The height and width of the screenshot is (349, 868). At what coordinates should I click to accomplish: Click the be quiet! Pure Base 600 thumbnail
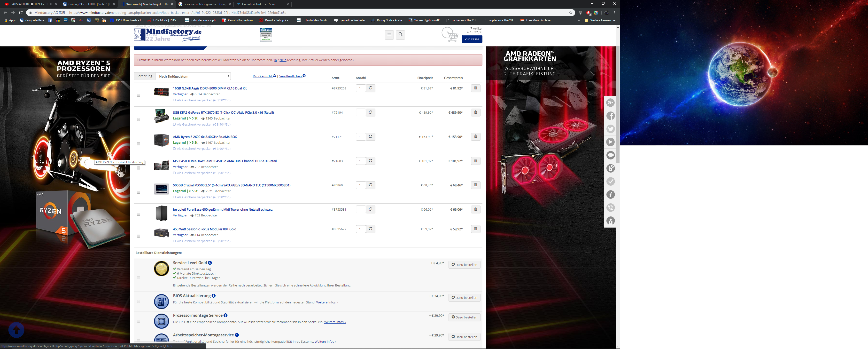161,213
